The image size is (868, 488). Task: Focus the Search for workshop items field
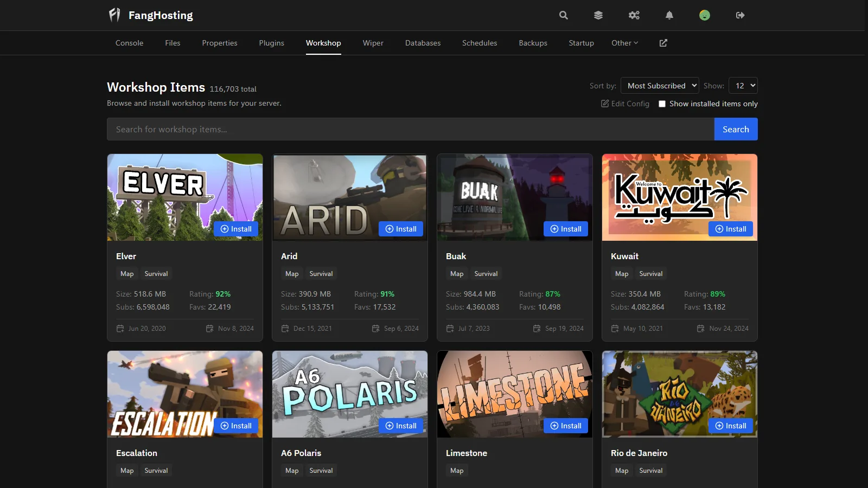point(411,129)
